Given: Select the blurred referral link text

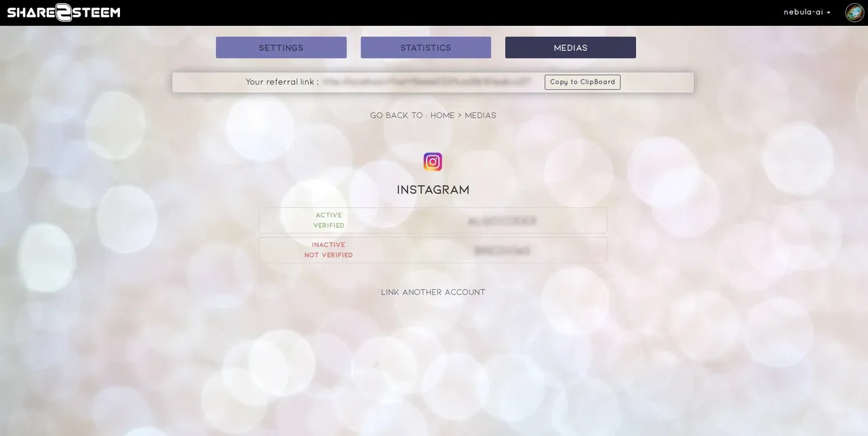Looking at the screenshot, I should click(426, 82).
